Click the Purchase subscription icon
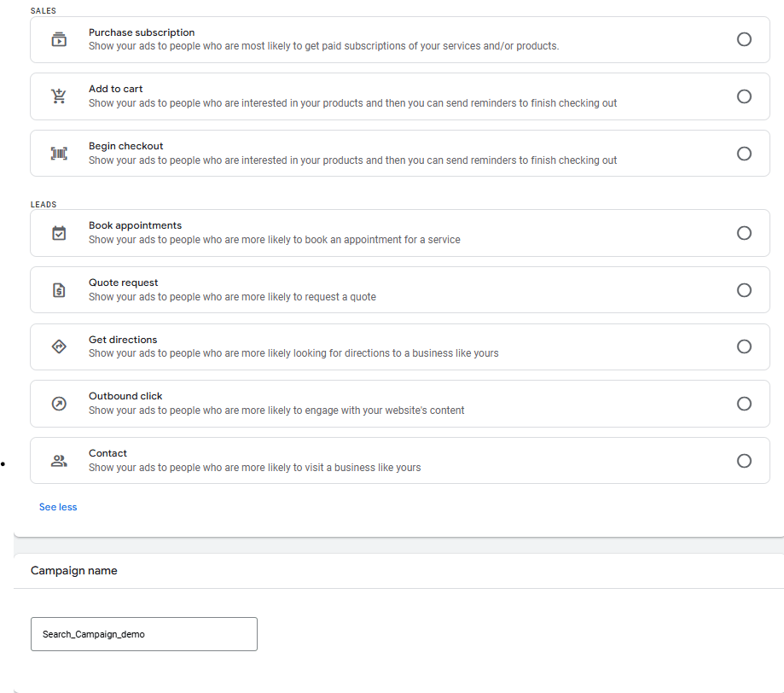Image resolution: width=784 pixels, height=693 pixels. (x=59, y=39)
